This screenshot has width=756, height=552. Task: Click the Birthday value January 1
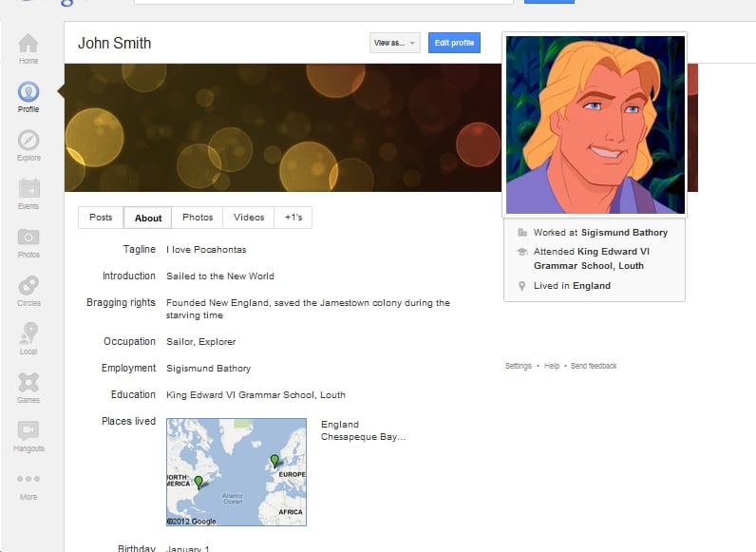[x=188, y=548]
